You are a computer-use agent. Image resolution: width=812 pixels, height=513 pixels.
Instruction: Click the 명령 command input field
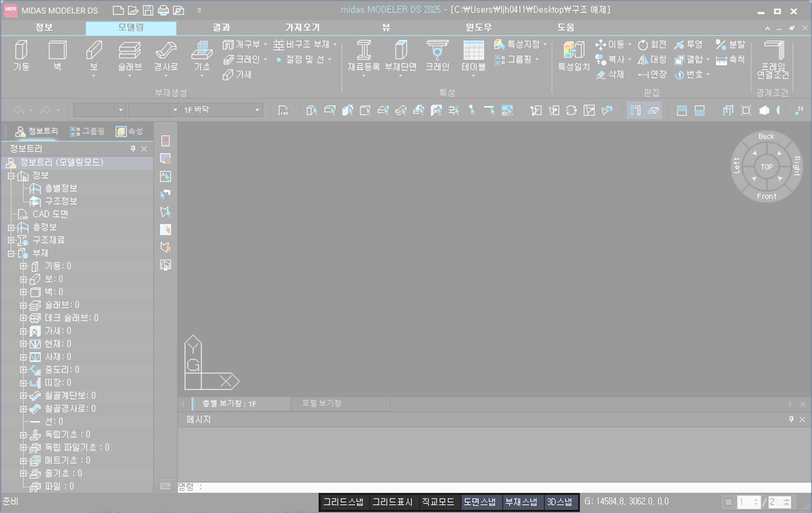[x=455, y=487]
